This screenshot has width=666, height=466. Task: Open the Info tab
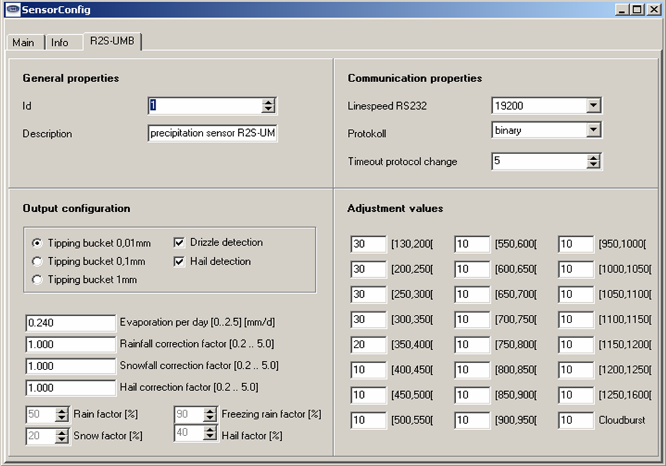(60, 43)
